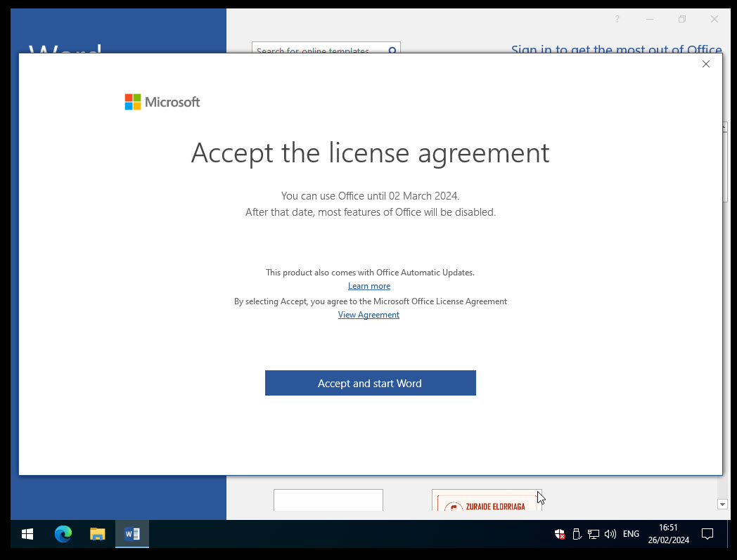Close the license agreement dialog
Image resolution: width=737 pixels, height=560 pixels.
click(706, 64)
